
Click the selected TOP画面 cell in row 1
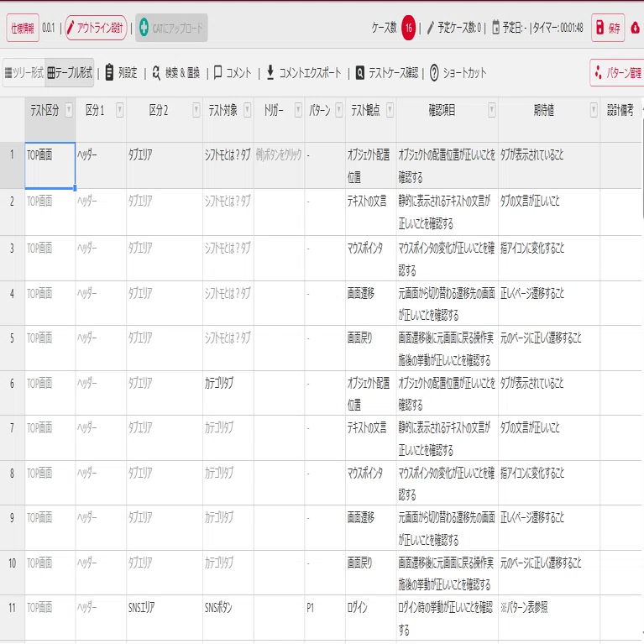point(50,165)
